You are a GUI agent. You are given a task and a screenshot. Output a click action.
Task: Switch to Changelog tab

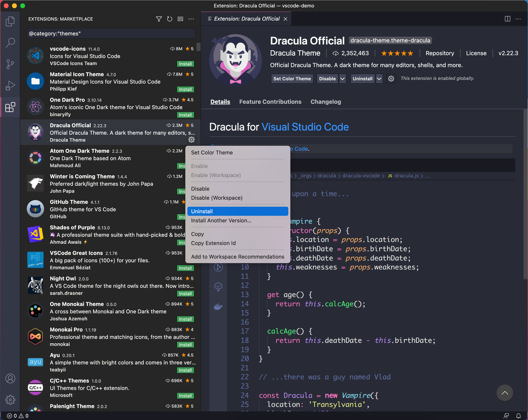(x=325, y=102)
